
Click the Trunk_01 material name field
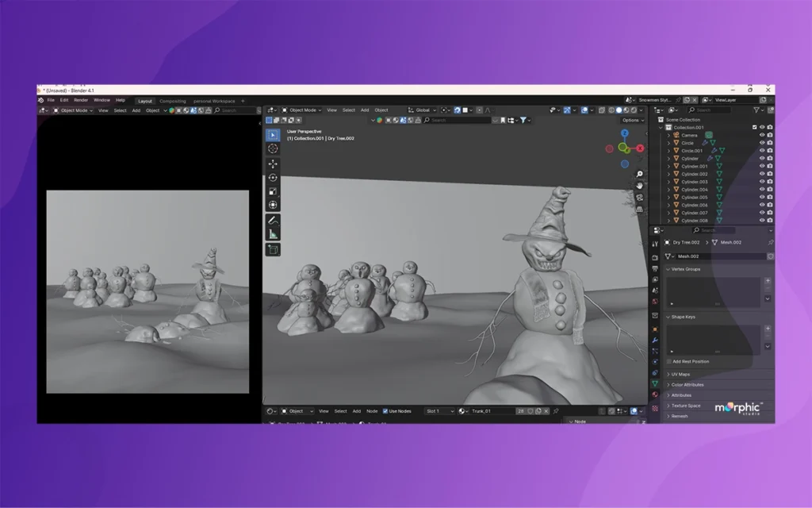492,411
